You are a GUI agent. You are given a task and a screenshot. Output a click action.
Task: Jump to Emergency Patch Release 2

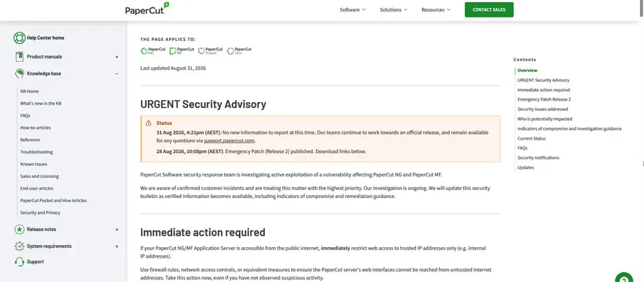tap(544, 99)
